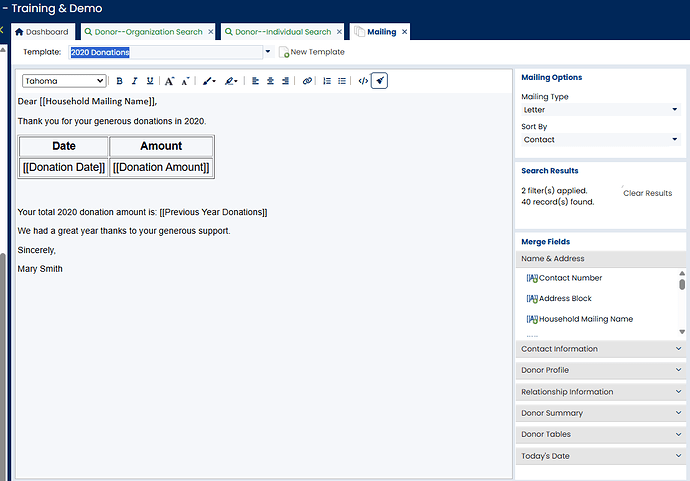
Task: Click Household Mailing Name field icon
Action: click(532, 319)
